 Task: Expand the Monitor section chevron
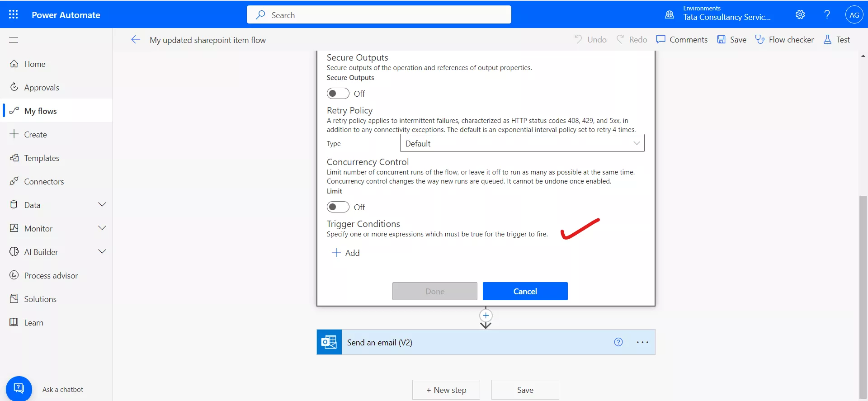[102, 228]
